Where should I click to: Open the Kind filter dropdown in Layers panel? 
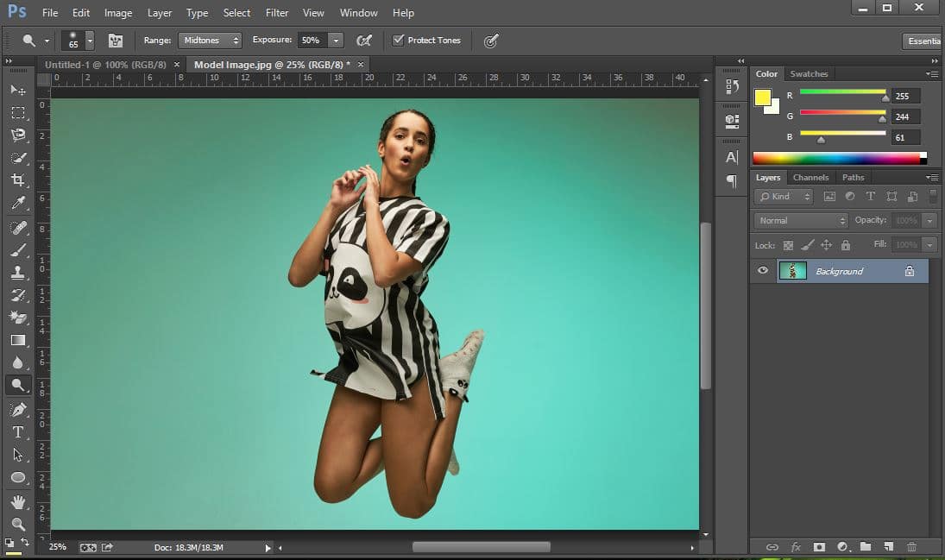click(x=782, y=196)
